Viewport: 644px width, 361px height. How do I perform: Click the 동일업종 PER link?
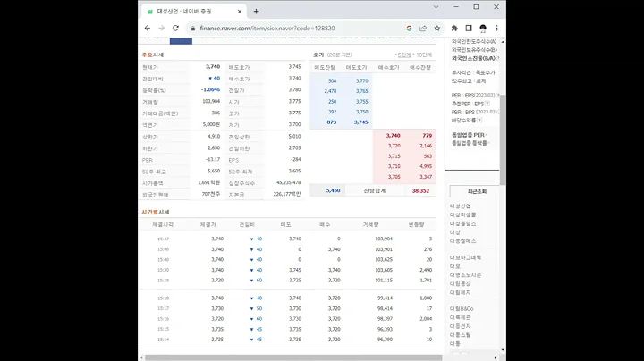[x=468, y=135]
